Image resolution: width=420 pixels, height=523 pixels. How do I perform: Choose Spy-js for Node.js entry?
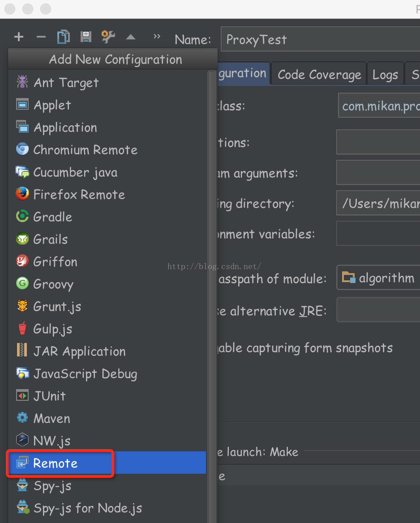point(107,508)
